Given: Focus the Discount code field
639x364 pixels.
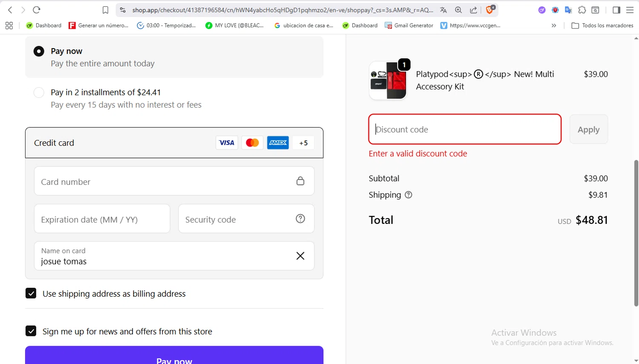Looking at the screenshot, I should 465,129.
